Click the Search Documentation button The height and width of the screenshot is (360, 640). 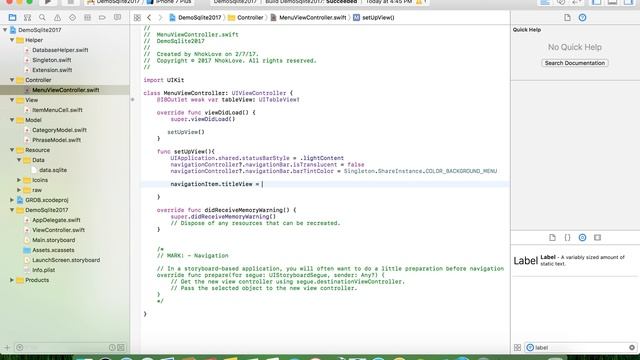pos(575,63)
